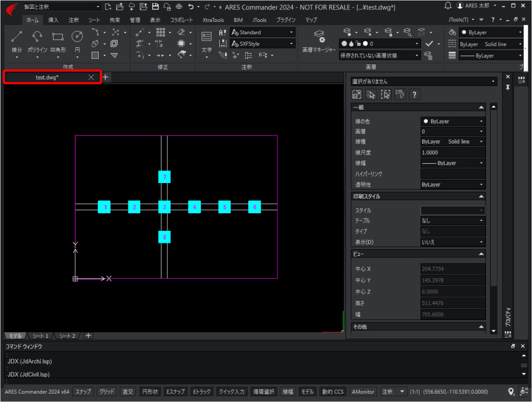Click the Print icon in quick access toolbar
Screen dimensions: 532x402
click(179, 6)
